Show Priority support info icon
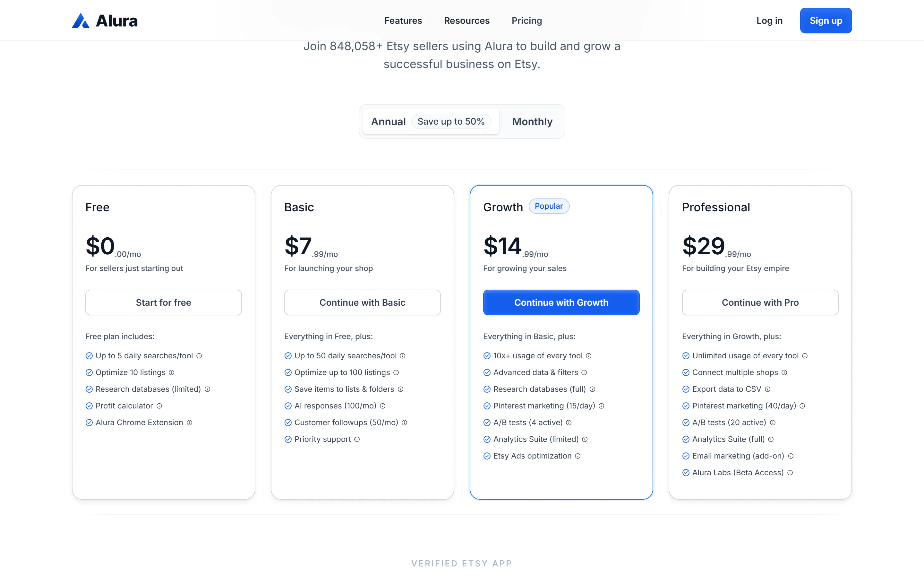 (x=357, y=440)
